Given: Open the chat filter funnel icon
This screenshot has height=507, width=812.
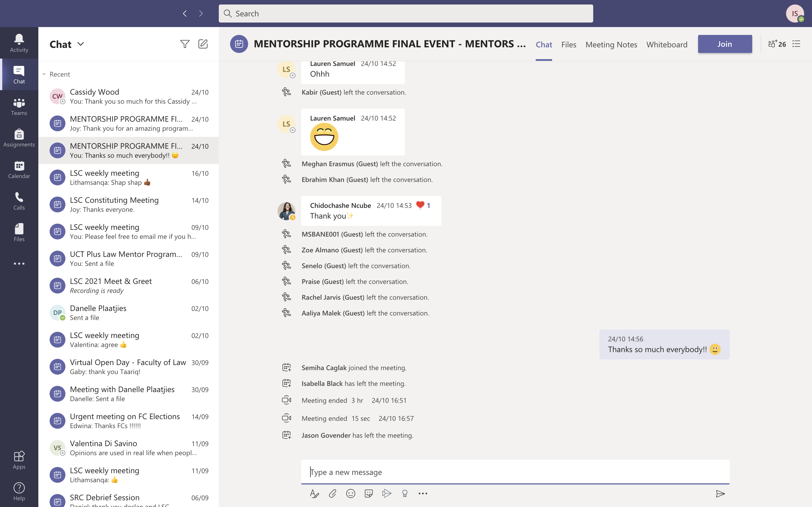Looking at the screenshot, I should [x=185, y=44].
